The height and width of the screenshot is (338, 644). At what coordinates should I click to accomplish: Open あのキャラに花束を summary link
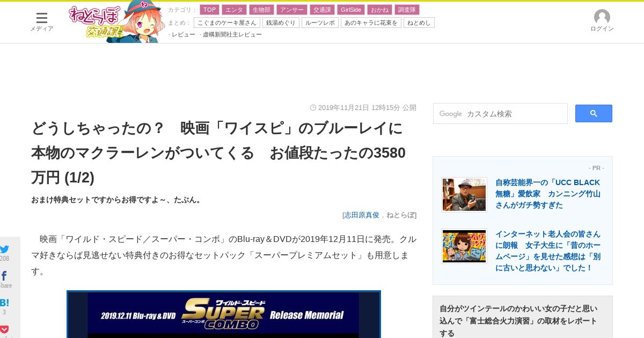point(371,23)
